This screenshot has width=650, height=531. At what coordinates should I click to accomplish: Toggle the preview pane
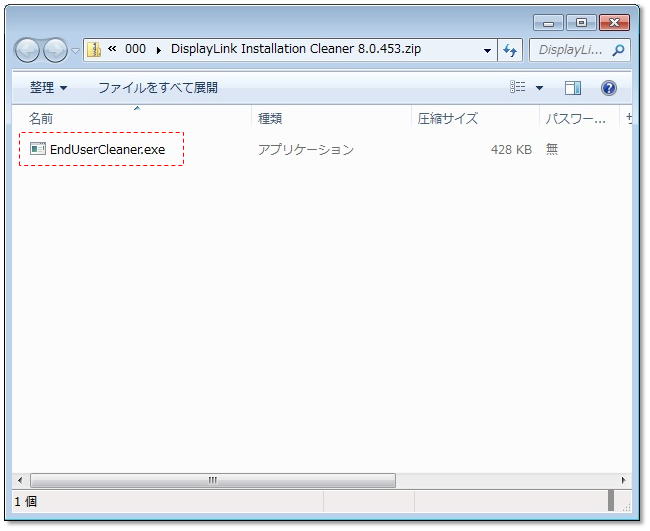(x=573, y=88)
